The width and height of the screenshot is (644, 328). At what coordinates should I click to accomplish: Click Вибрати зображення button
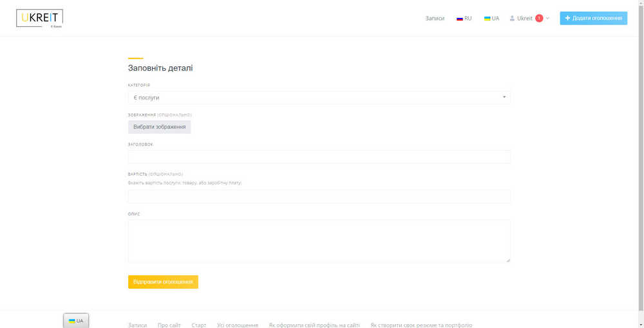coord(159,127)
